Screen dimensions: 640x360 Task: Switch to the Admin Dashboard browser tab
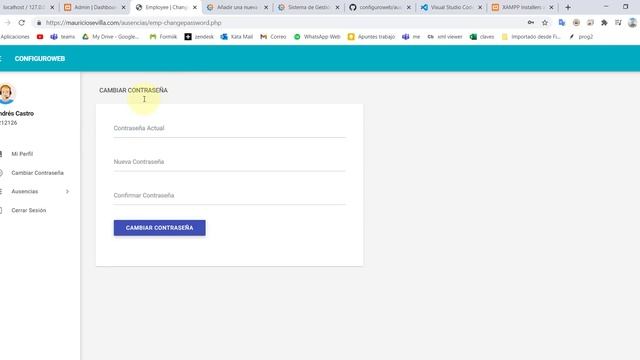(x=95, y=7)
